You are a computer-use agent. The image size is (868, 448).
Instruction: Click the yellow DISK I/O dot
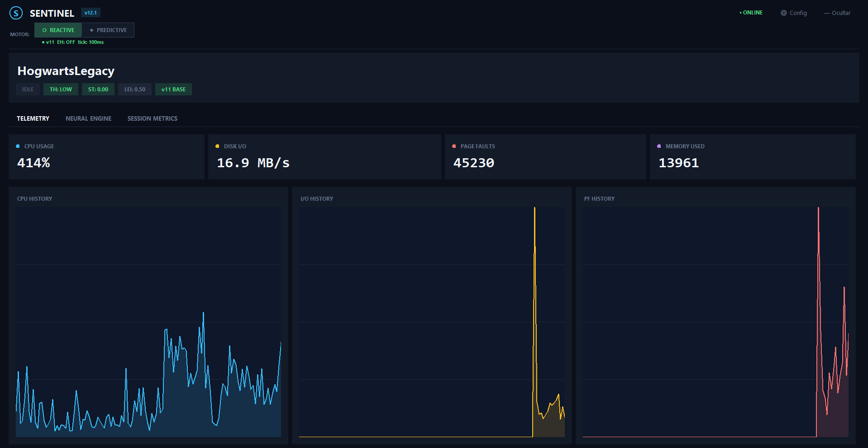click(217, 146)
